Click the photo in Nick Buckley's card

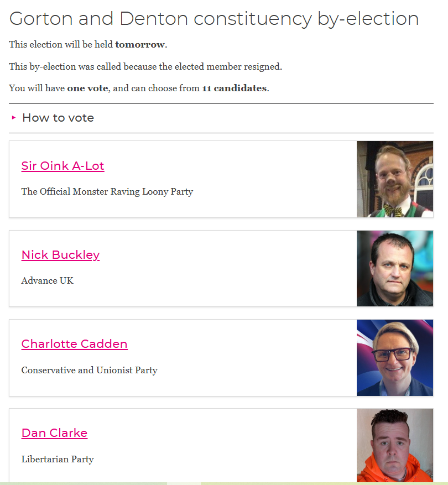[x=394, y=268]
